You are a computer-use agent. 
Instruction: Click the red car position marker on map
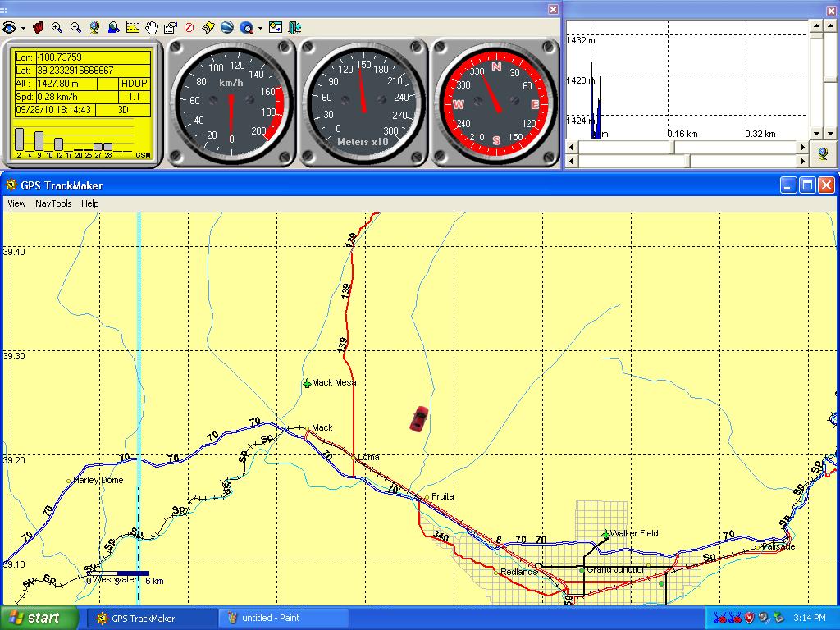(419, 419)
